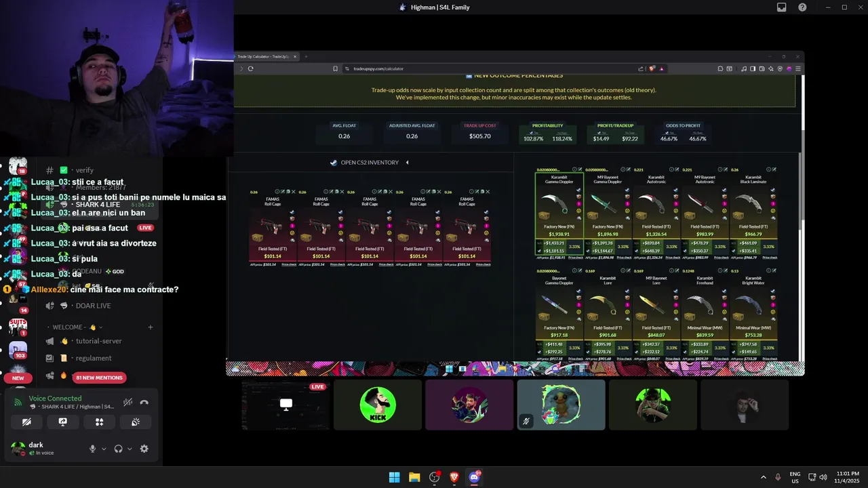Image resolution: width=868 pixels, height=488 pixels.
Task: Click the bookmark icon beside the URL
Action: click(335, 68)
